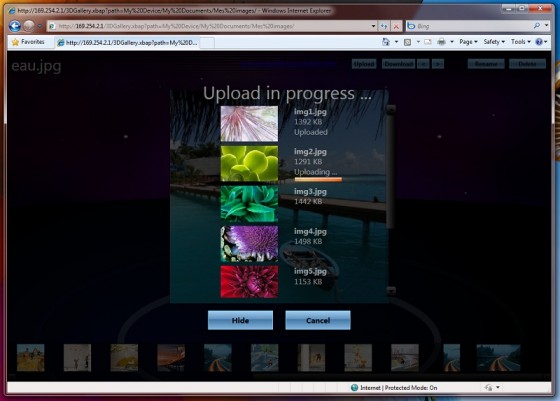Click the red Stop loading icon
Viewport: 560px width, 401px height.
[x=396, y=26]
